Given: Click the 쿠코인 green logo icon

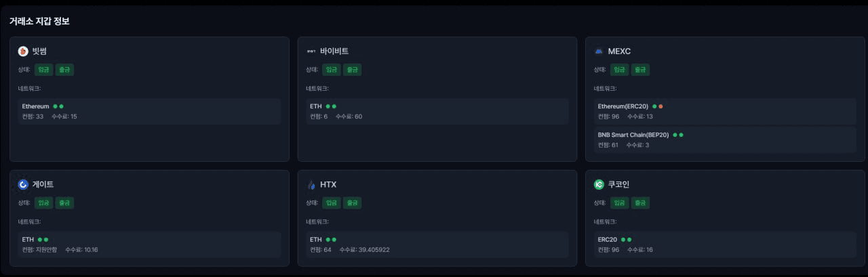Looking at the screenshot, I should pos(599,184).
